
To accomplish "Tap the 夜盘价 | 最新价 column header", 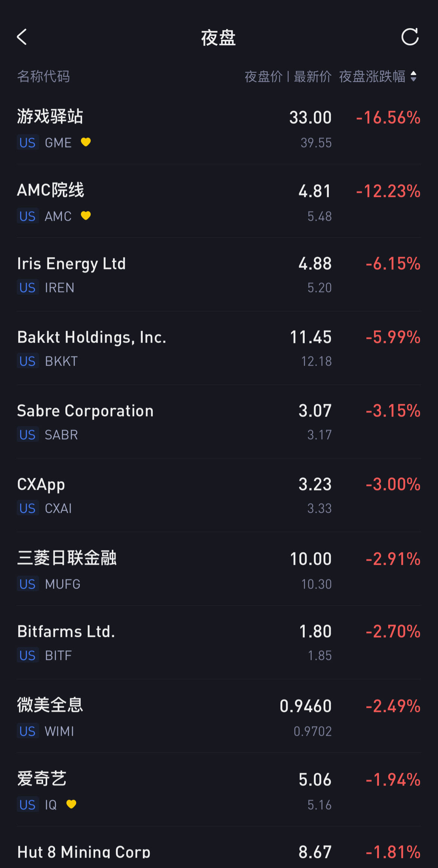I will click(288, 77).
